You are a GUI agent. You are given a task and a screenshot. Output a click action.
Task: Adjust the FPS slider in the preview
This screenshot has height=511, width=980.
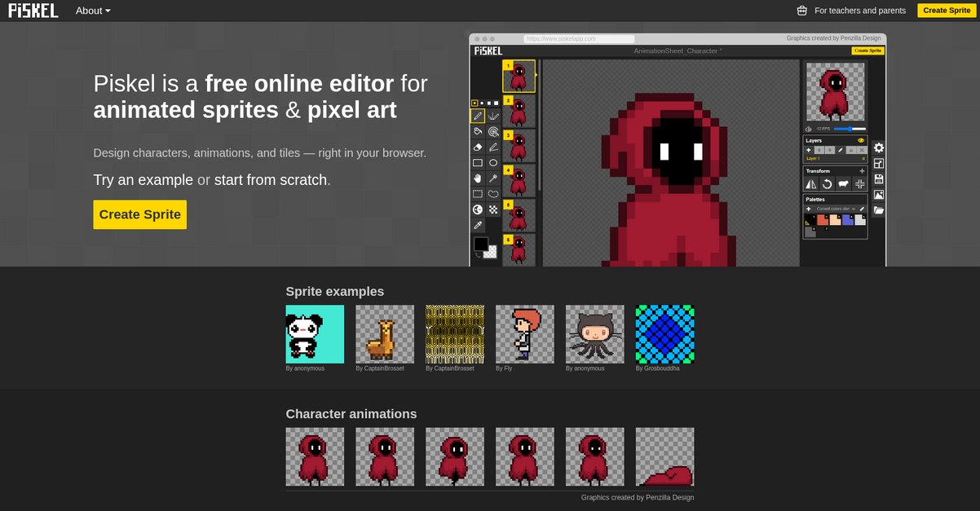[x=849, y=129]
